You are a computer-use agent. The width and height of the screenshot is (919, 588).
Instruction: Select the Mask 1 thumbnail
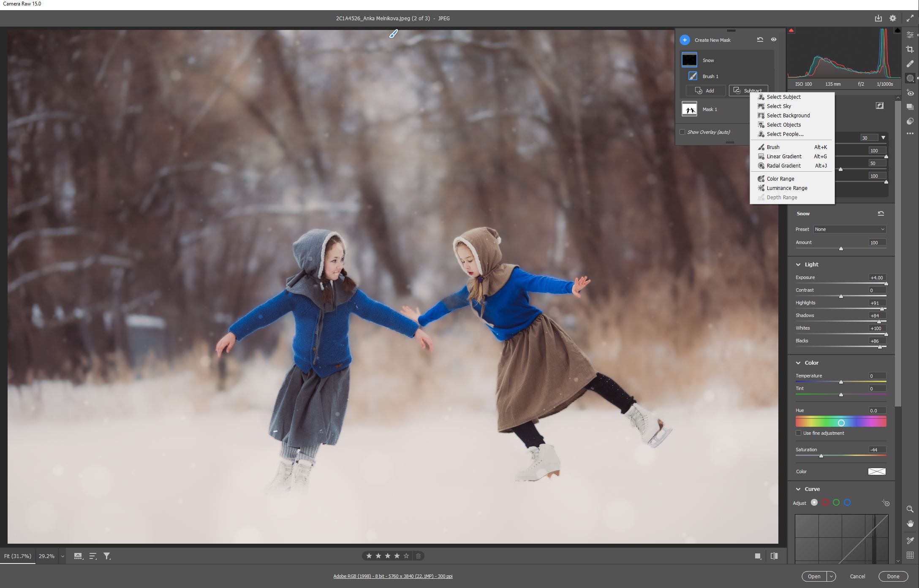pos(689,109)
